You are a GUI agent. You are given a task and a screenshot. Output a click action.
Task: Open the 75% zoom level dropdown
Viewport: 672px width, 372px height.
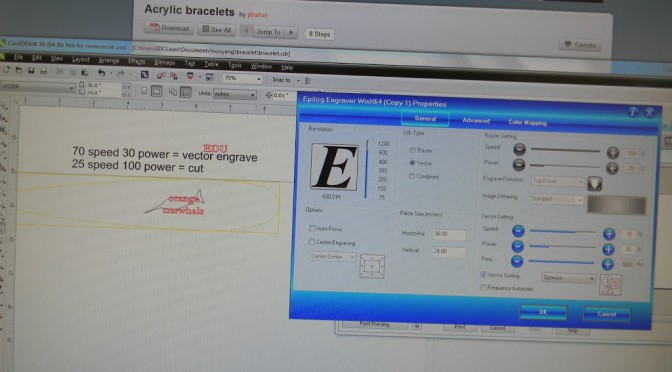[x=242, y=78]
